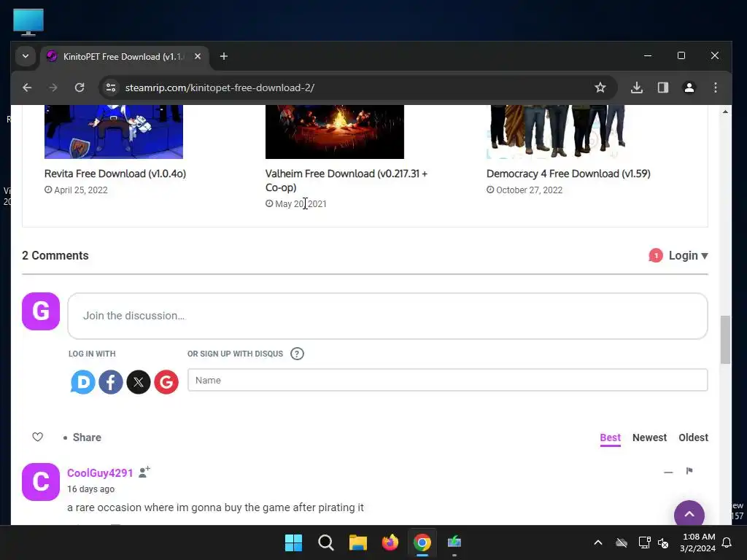Image resolution: width=747 pixels, height=560 pixels.
Task: Open taskbar Search
Action: coord(326,542)
